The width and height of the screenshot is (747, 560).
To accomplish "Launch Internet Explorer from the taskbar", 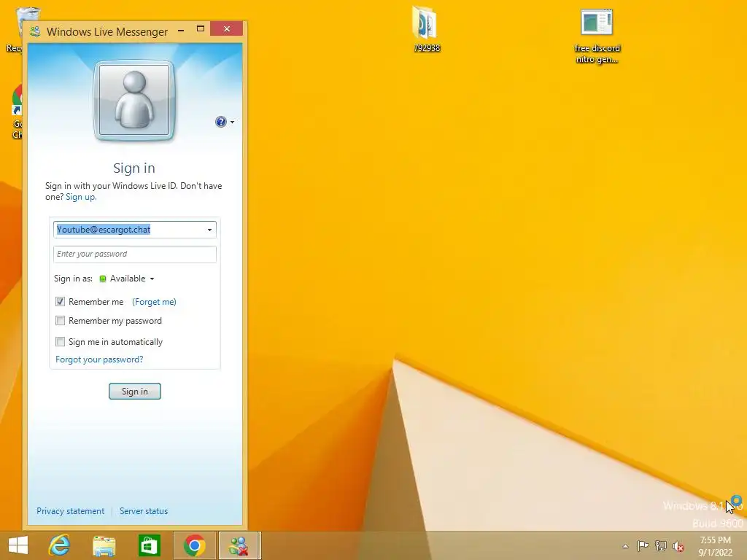I will pos(59,545).
